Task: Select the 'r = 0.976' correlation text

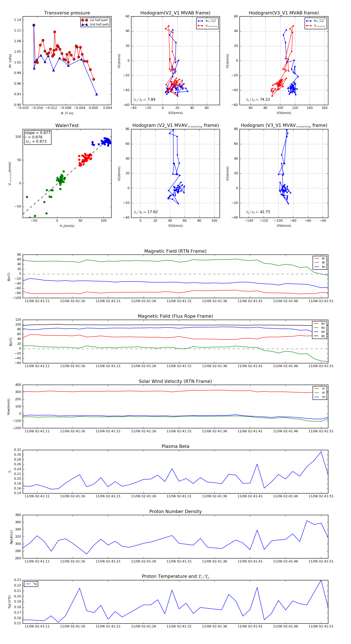Action: 34,137
